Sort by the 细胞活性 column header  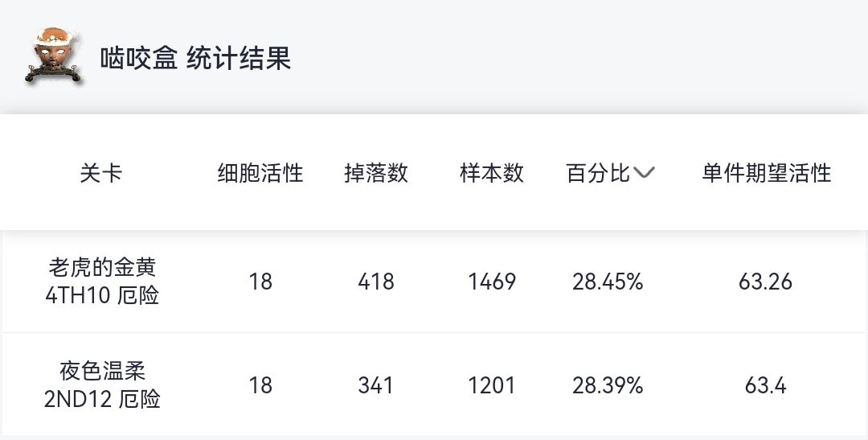click(x=260, y=173)
